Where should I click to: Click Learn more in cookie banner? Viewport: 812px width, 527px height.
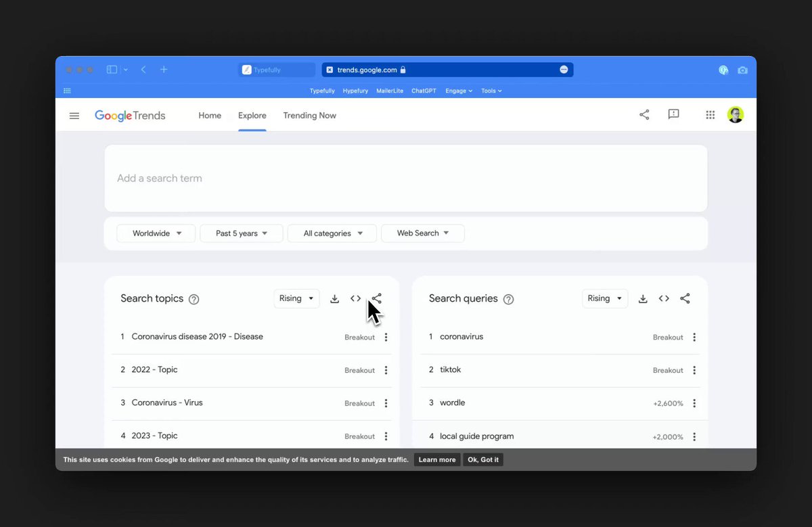point(437,460)
